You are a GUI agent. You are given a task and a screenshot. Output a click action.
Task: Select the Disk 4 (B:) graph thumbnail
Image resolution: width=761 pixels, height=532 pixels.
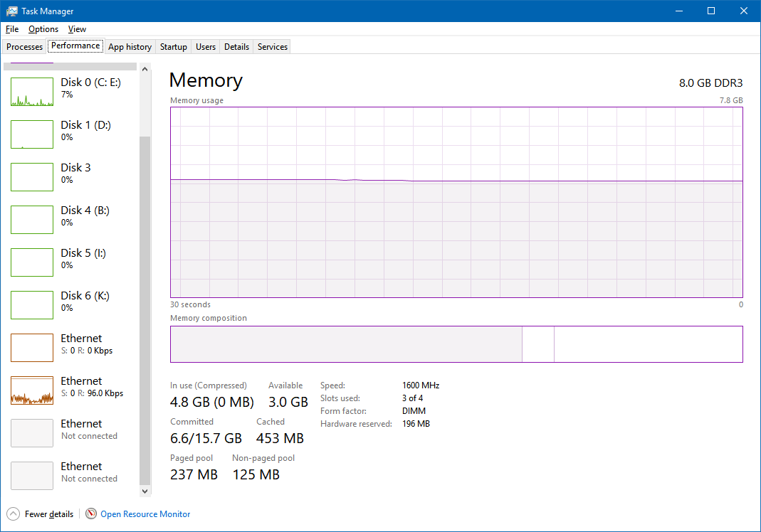click(32, 220)
